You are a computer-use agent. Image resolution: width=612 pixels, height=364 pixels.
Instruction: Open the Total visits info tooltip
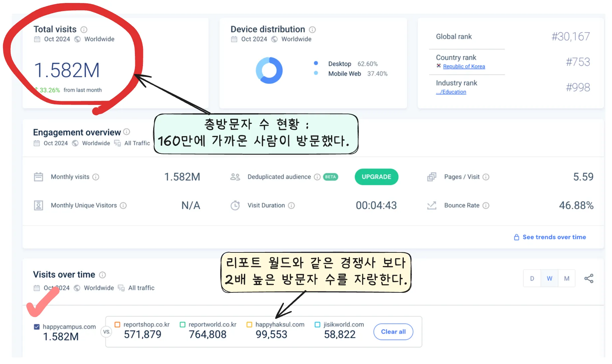pyautogui.click(x=84, y=29)
